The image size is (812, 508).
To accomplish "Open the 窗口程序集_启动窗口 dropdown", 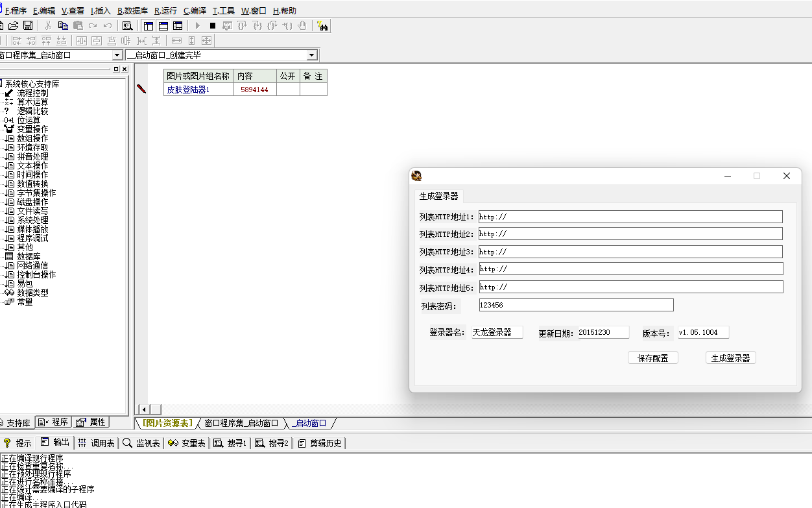I will 117,56.
